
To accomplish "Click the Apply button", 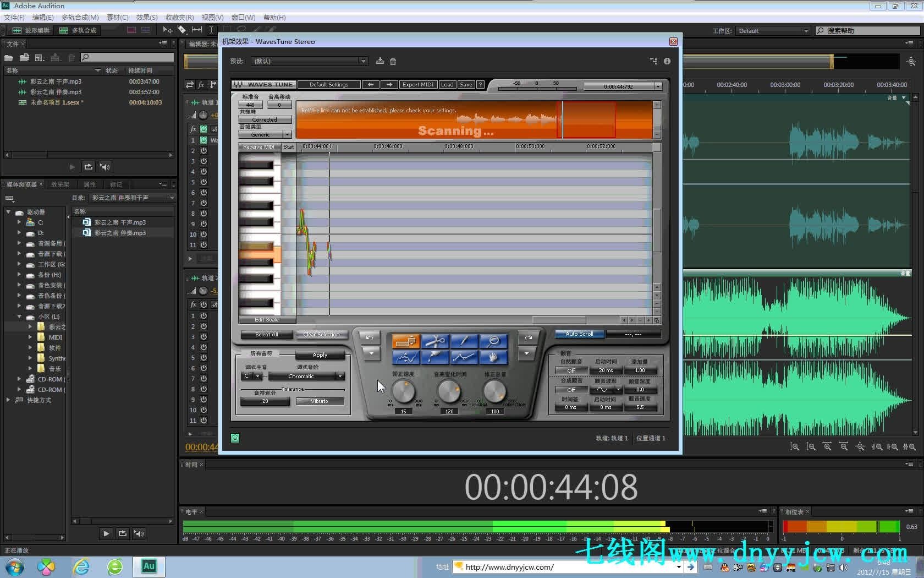I will (320, 355).
